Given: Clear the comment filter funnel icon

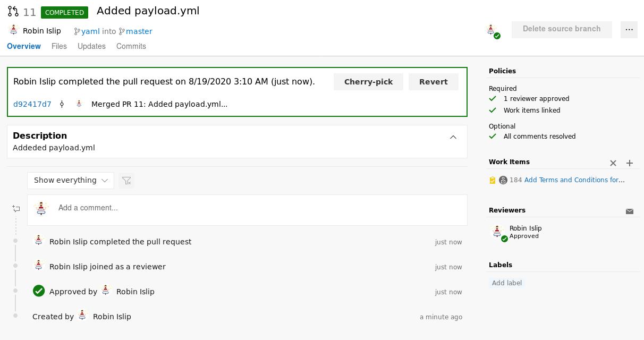Looking at the screenshot, I should point(126,181).
